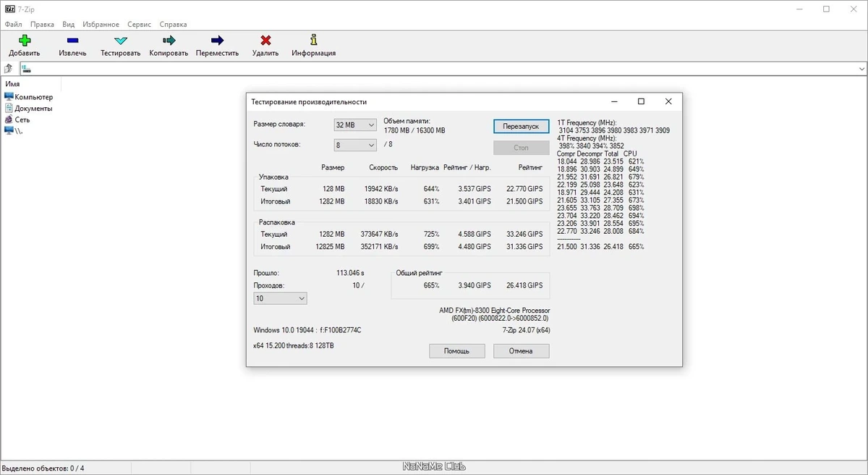Close the benchmark dialog window
The width and height of the screenshot is (868, 475).
click(x=668, y=101)
